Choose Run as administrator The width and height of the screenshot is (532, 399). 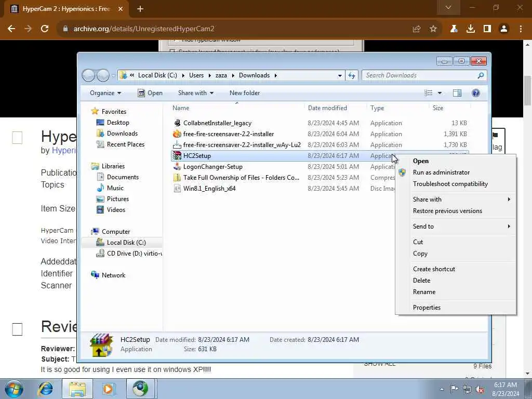pos(441,172)
